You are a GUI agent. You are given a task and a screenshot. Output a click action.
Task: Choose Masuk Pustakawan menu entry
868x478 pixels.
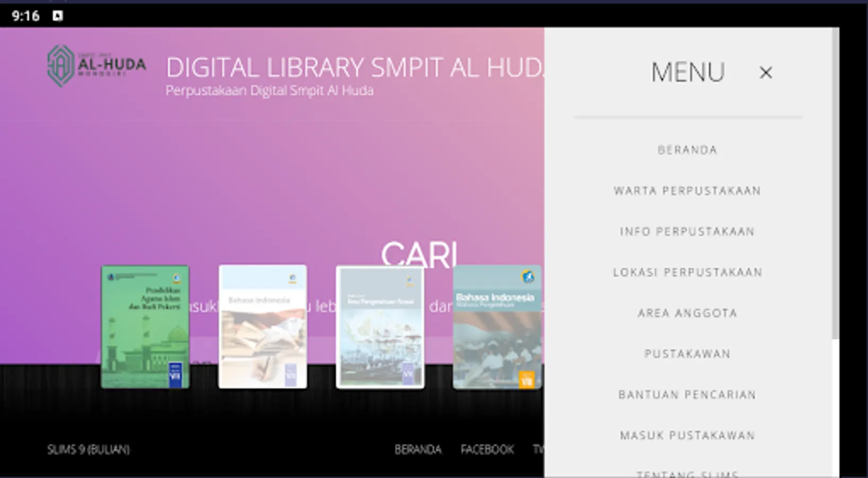point(687,436)
